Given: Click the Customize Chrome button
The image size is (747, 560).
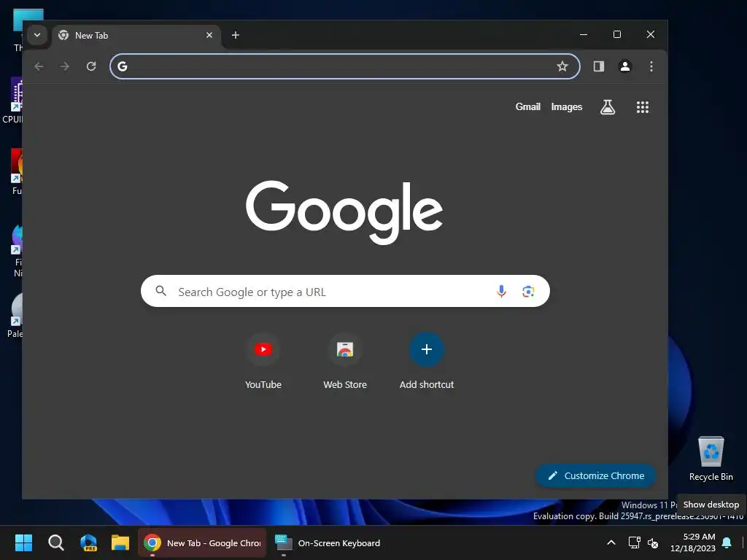Looking at the screenshot, I should point(596,475).
